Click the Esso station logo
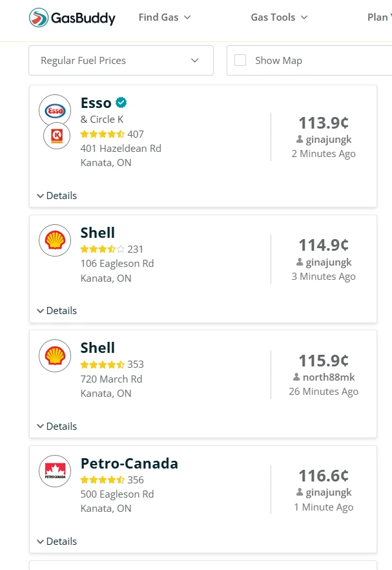The height and width of the screenshot is (570, 392). pyautogui.click(x=55, y=111)
